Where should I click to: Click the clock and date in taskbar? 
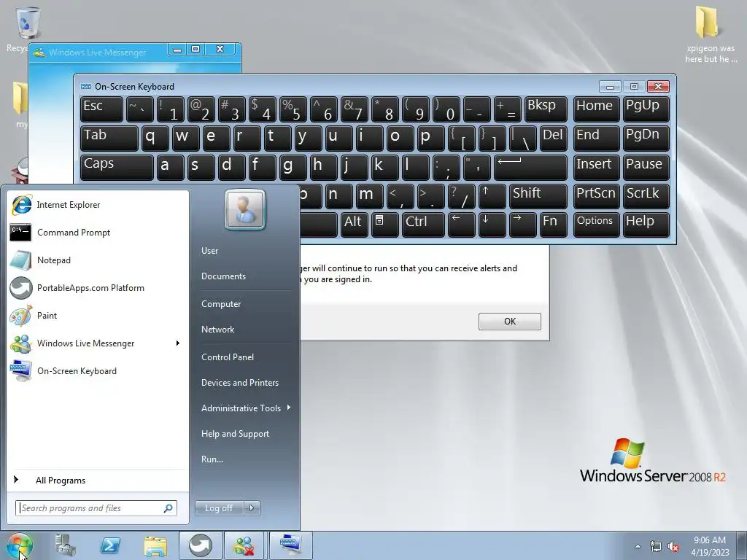pos(710,546)
